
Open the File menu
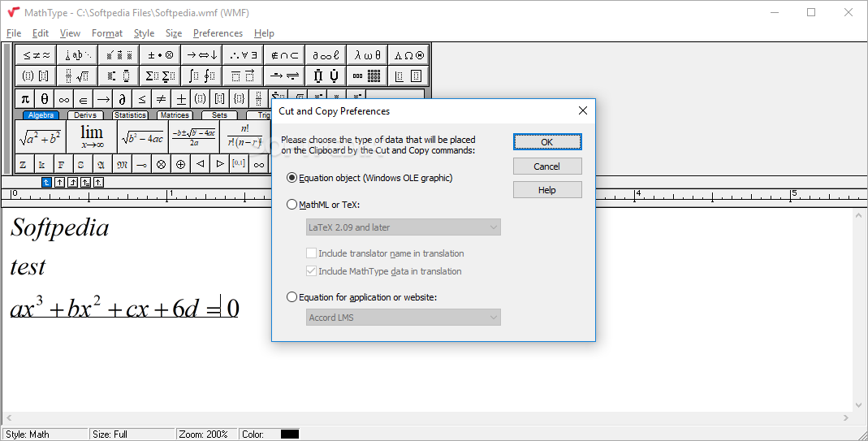[14, 33]
